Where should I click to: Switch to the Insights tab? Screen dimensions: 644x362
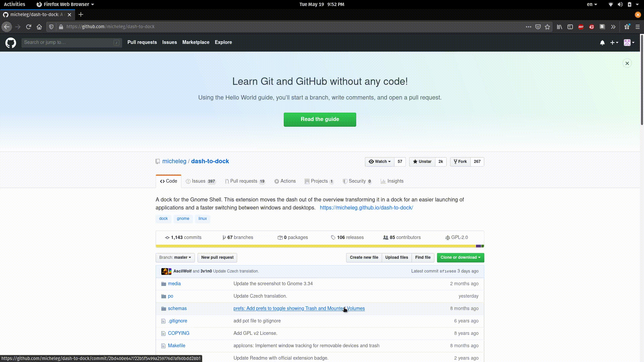[x=392, y=181]
